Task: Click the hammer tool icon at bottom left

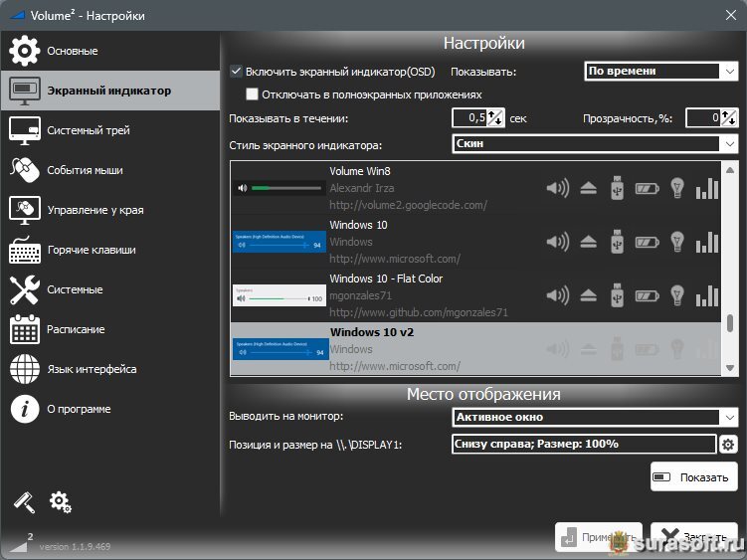Action: (24, 501)
